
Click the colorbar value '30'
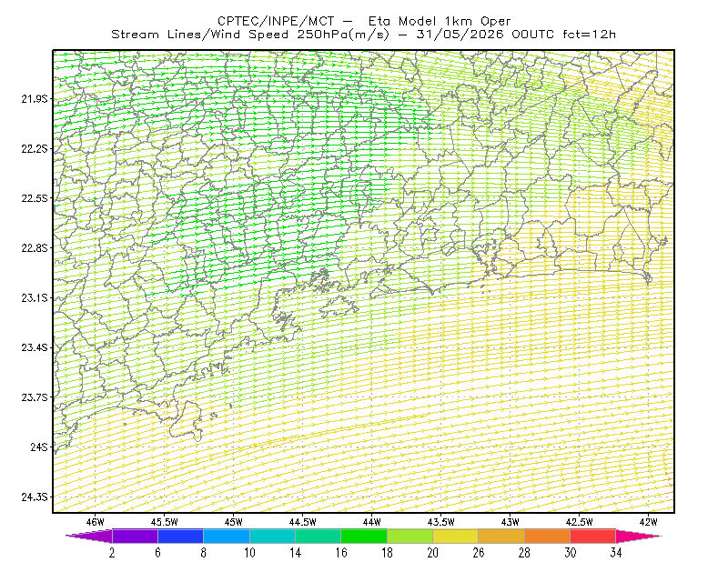571,553
